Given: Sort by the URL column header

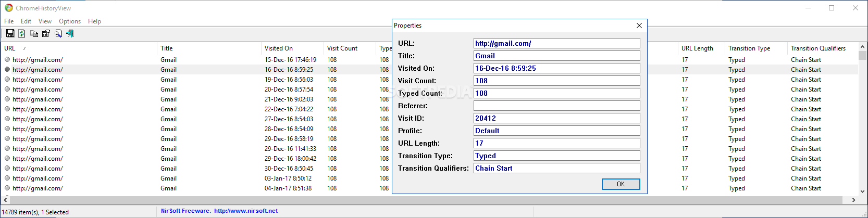Looking at the screenshot, I should pyautogui.click(x=79, y=48).
